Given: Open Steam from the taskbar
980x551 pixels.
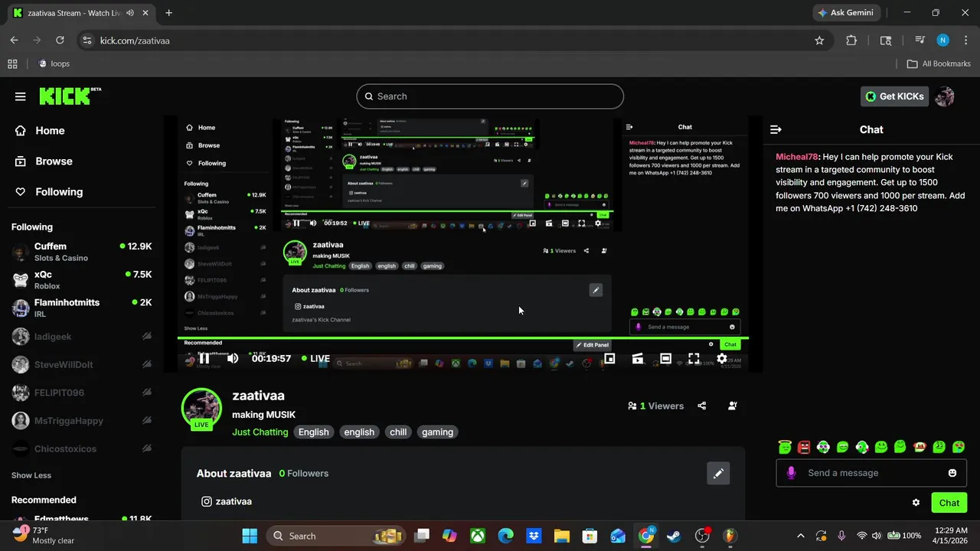Looking at the screenshot, I should coord(674,536).
